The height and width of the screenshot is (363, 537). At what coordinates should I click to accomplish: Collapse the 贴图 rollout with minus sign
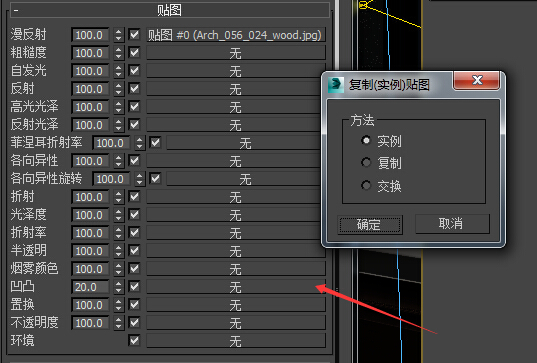point(16,11)
